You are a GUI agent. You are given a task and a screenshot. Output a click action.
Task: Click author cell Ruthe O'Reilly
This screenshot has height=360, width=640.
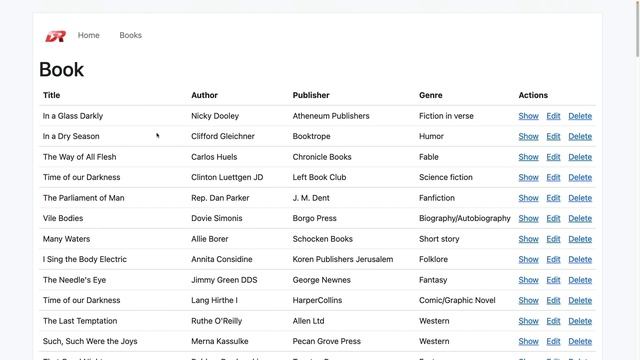click(216, 321)
